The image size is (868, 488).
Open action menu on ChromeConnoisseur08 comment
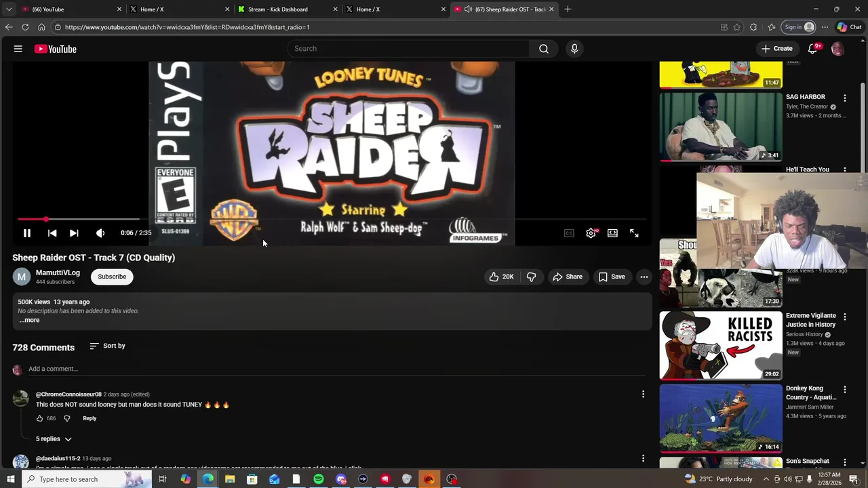(644, 394)
